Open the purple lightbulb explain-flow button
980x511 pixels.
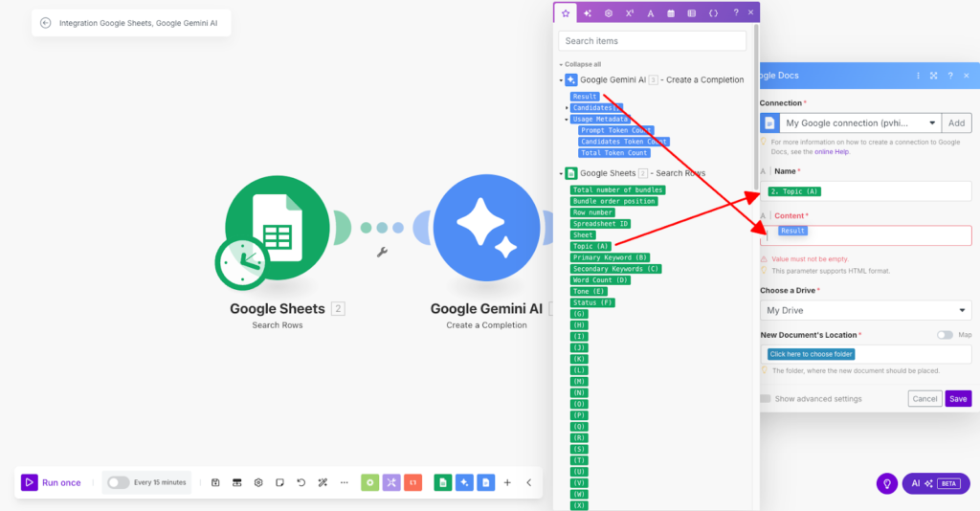[x=887, y=483]
